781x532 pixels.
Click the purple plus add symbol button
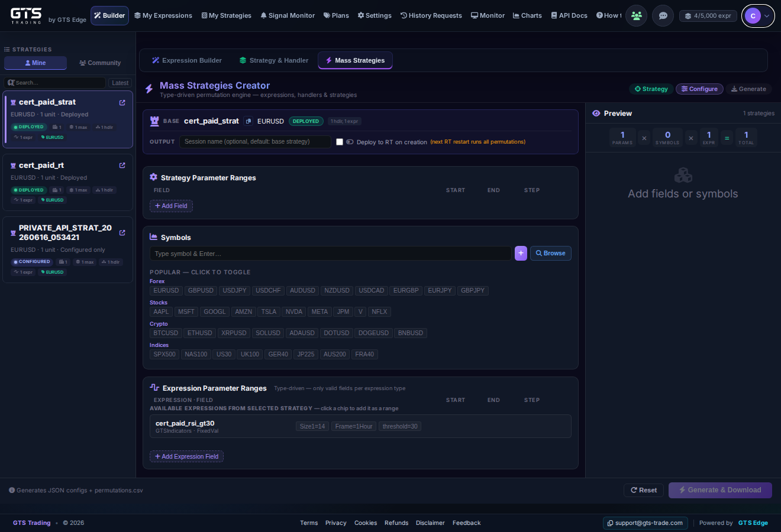[521, 253]
